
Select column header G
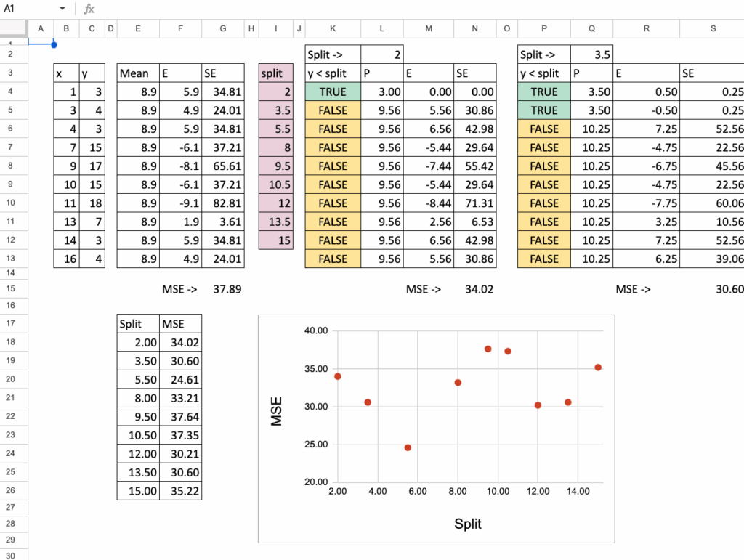pos(223,28)
